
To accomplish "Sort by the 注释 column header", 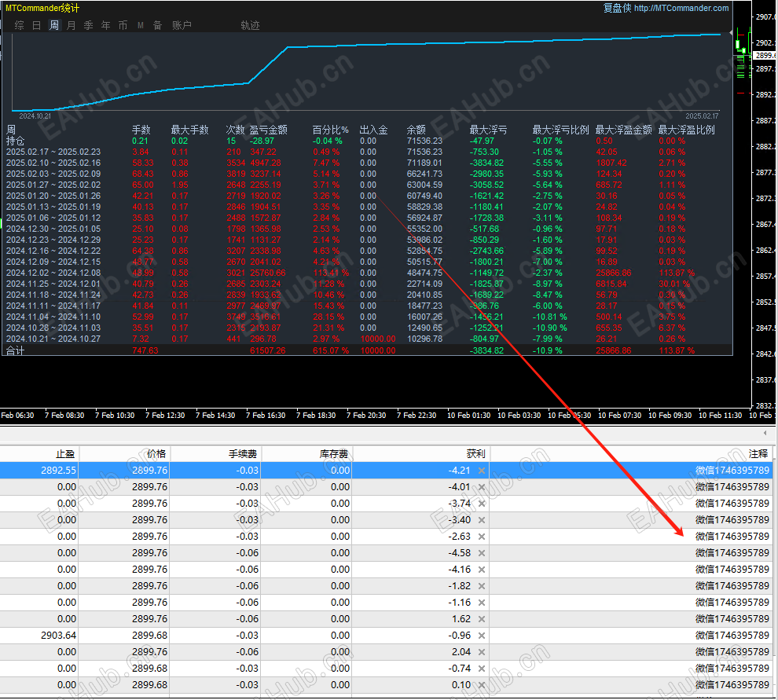I will [631, 453].
